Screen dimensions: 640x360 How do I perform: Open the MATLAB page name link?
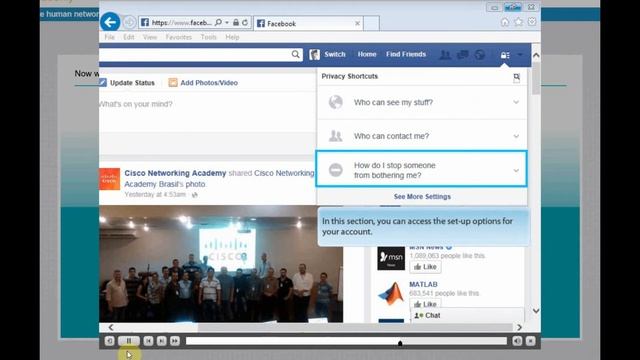tap(423, 284)
